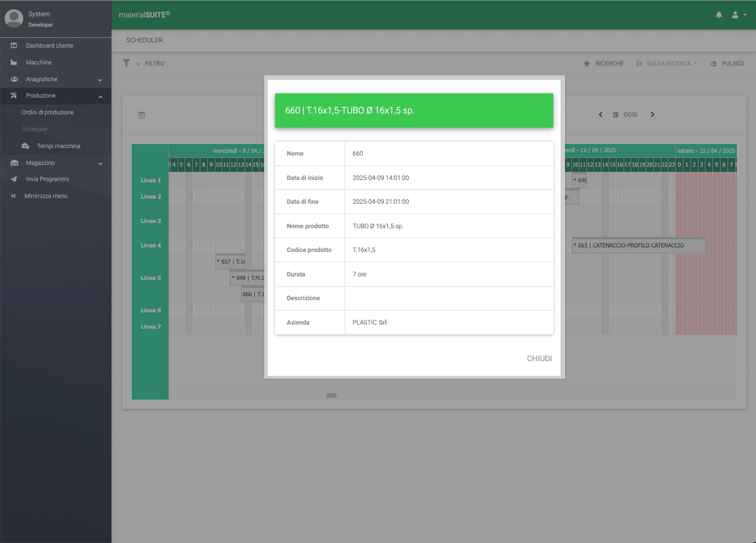Expand the Anagrafiche menu

[x=56, y=80]
